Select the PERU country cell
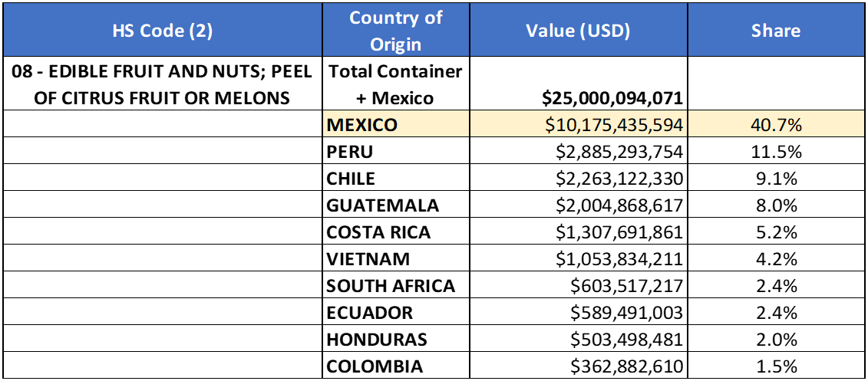The height and width of the screenshot is (381, 868). point(395,151)
